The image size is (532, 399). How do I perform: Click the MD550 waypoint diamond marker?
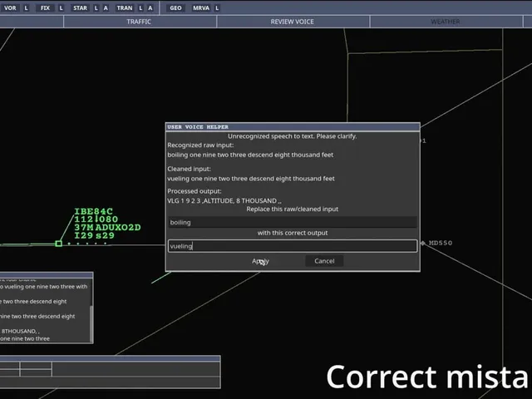coord(423,243)
